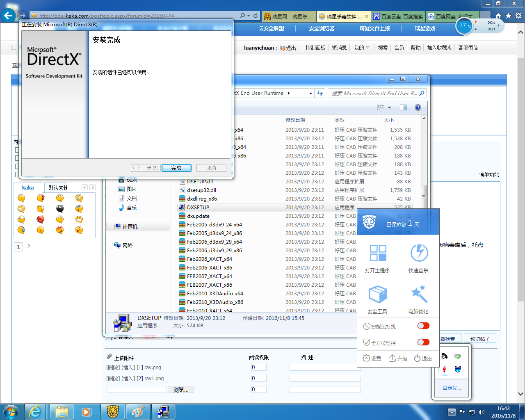Expand the 我的 dropdown menu
This screenshot has height=420, width=525.
click(x=362, y=48)
